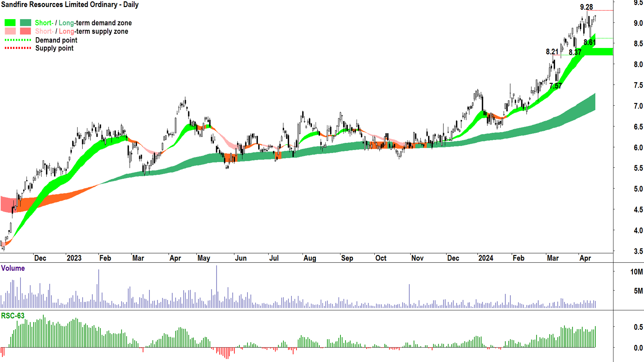Click the Volume panel label
This screenshot has height=362, width=644.
[13, 268]
